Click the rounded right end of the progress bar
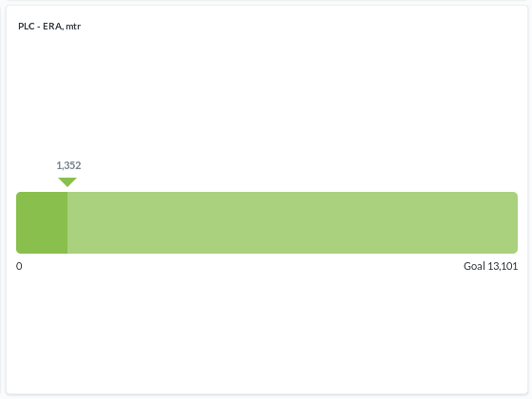The width and height of the screenshot is (532, 399). (x=514, y=222)
